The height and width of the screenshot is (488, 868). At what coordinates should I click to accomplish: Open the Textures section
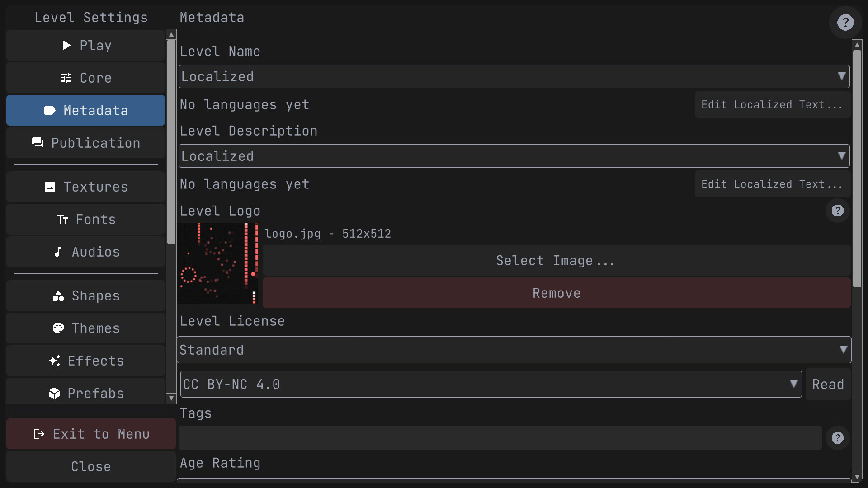coord(85,187)
